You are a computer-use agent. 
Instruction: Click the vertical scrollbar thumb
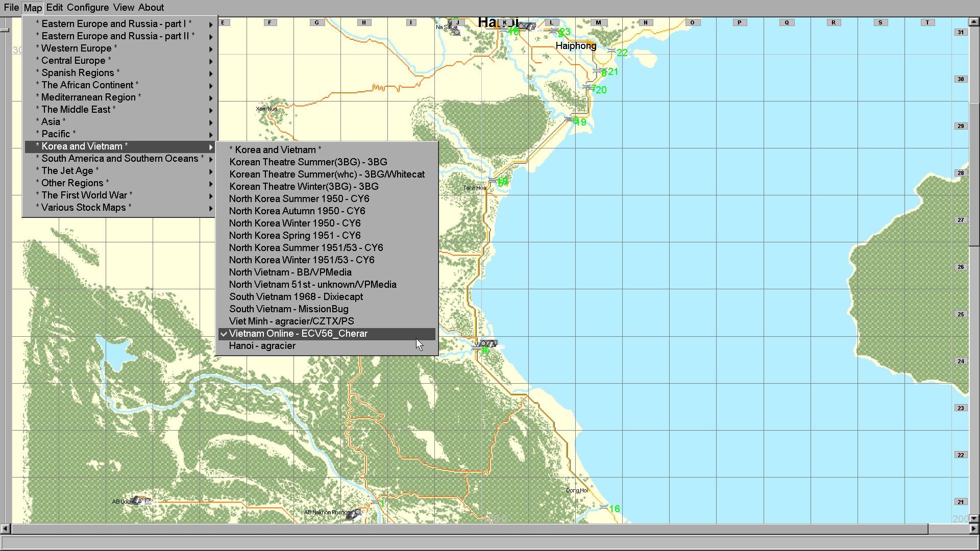pos(974,173)
